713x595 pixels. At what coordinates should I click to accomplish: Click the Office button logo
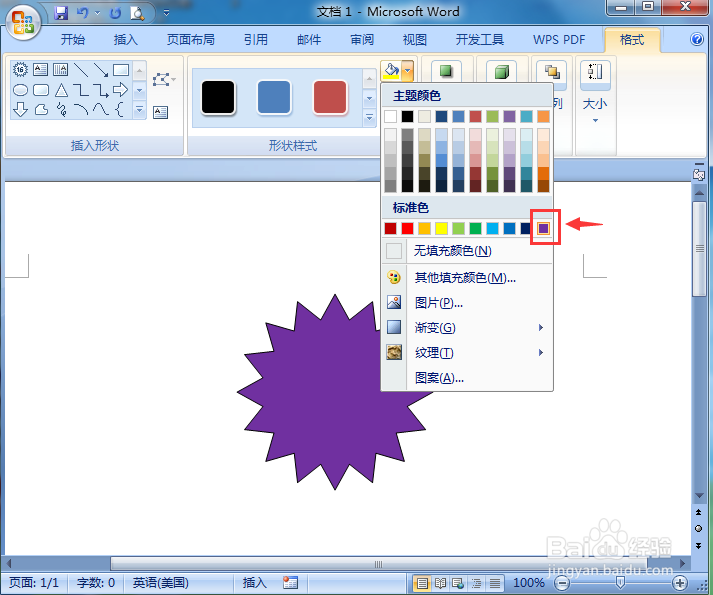coord(23,22)
